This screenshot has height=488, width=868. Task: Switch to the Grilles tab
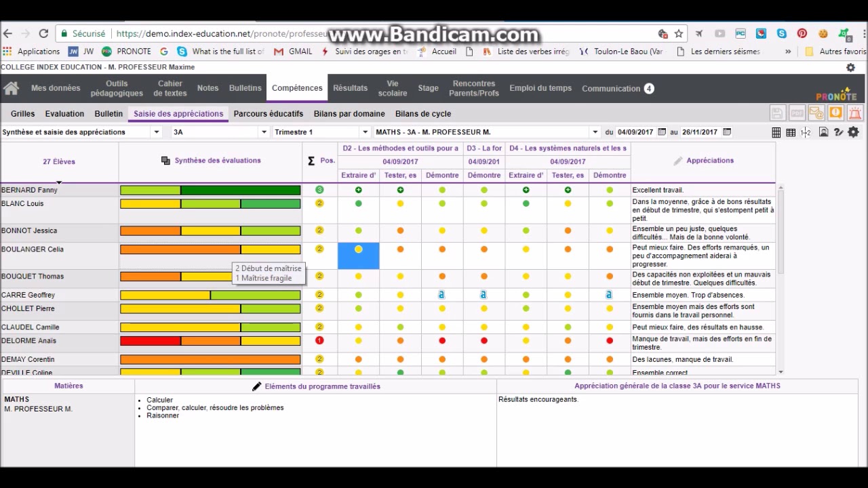(22, 114)
